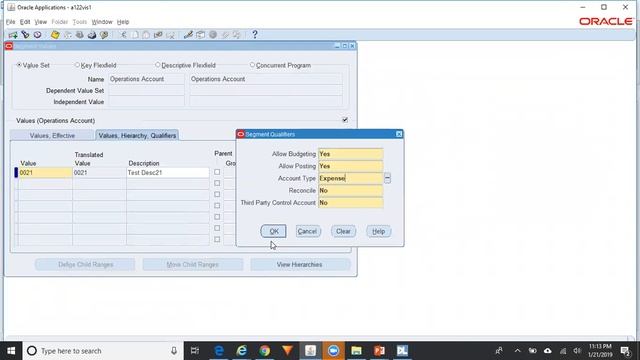Click the Folder Tools toolbar icon
640x360 pixels.
pos(237,35)
